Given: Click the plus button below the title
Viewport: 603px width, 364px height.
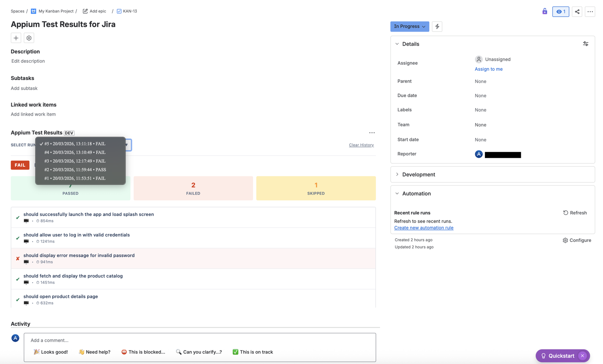Looking at the screenshot, I should click(x=16, y=38).
